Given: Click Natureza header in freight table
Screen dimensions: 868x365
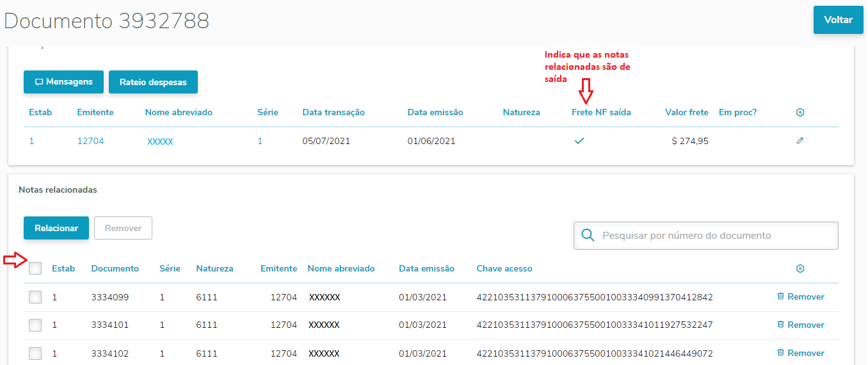Looking at the screenshot, I should coord(522,112).
